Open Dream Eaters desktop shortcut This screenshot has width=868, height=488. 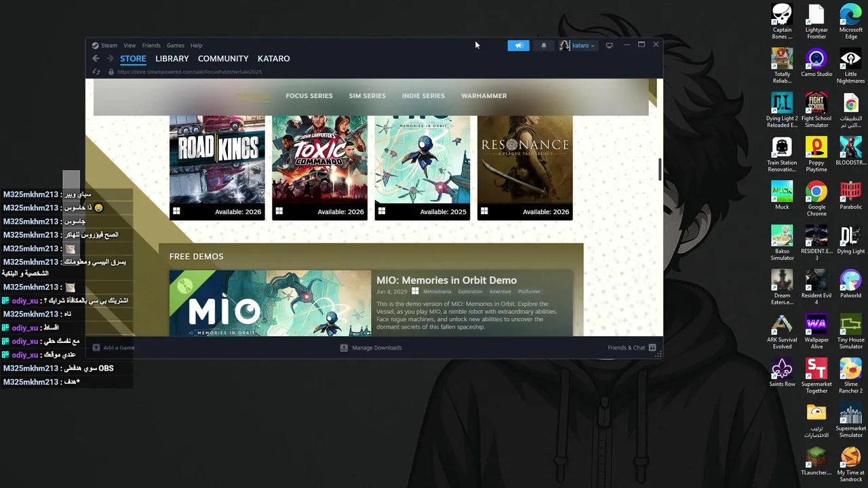tap(782, 287)
